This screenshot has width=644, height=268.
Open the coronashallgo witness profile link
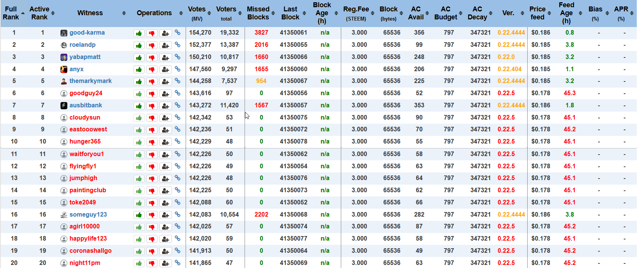point(91,251)
